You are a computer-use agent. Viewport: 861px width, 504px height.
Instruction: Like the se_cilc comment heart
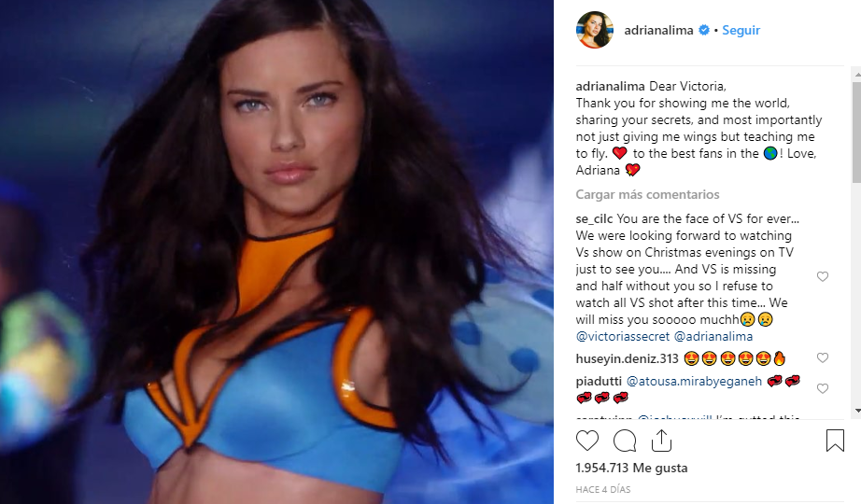823,276
